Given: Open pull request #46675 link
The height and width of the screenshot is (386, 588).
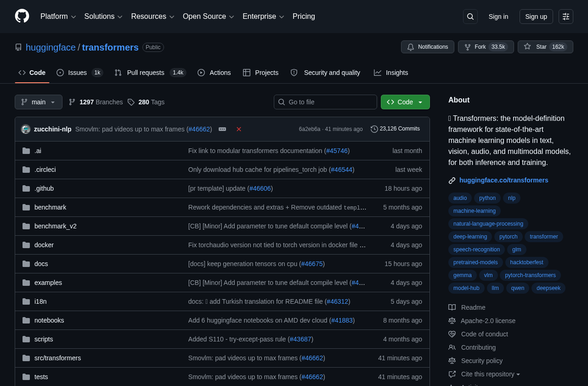Looking at the screenshot, I should point(312,264).
